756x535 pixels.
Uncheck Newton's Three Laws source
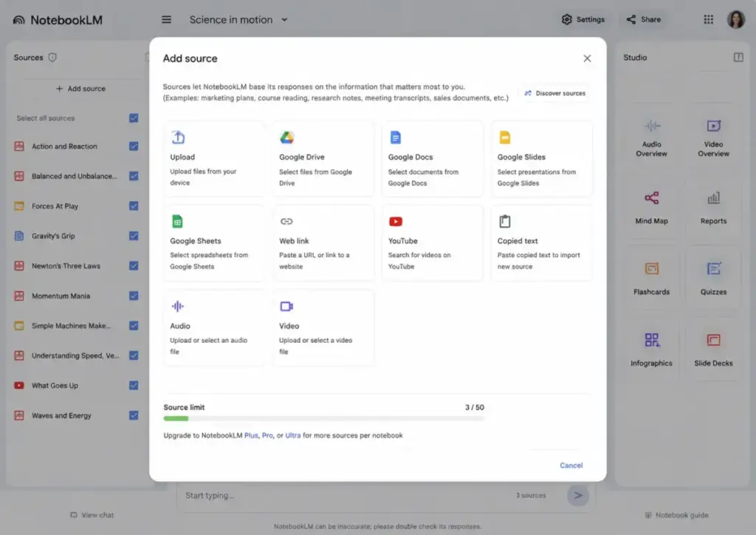pos(134,266)
